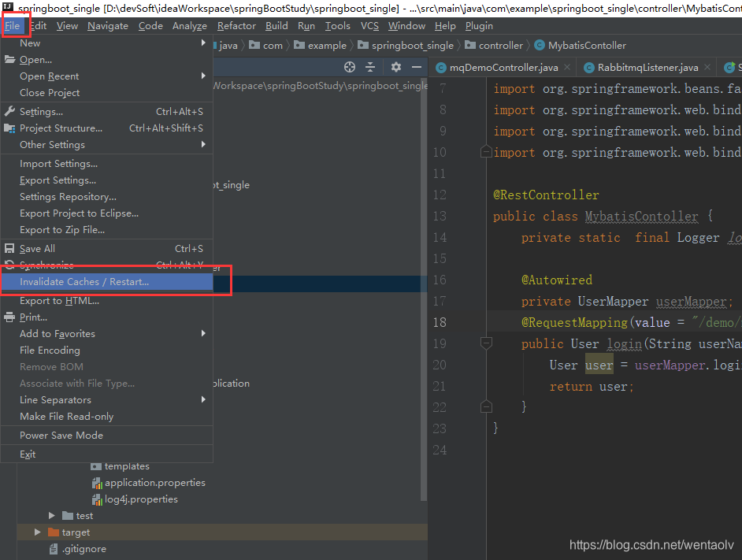Click fold end marker at line 22
Screen dimensions: 742x560
point(486,406)
